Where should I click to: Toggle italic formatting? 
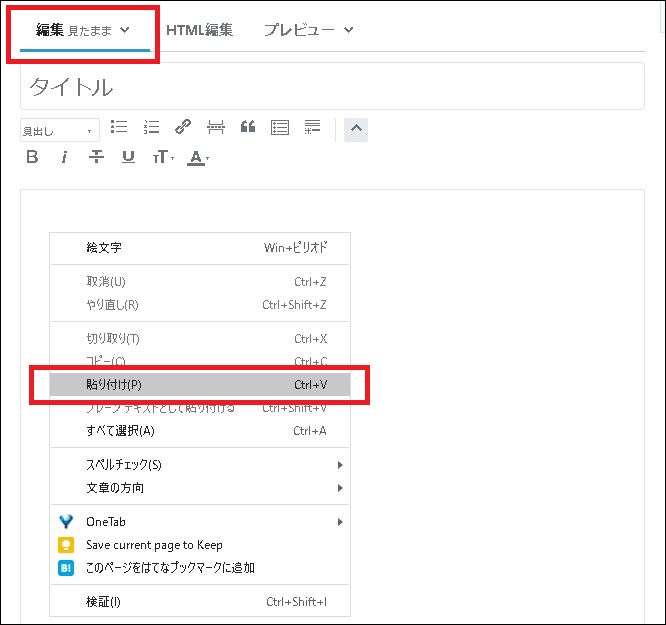(x=64, y=157)
